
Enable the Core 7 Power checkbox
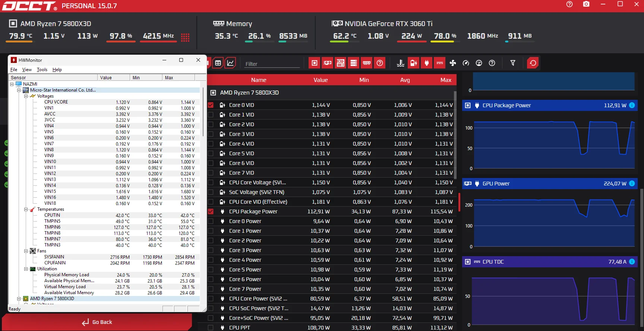click(211, 289)
